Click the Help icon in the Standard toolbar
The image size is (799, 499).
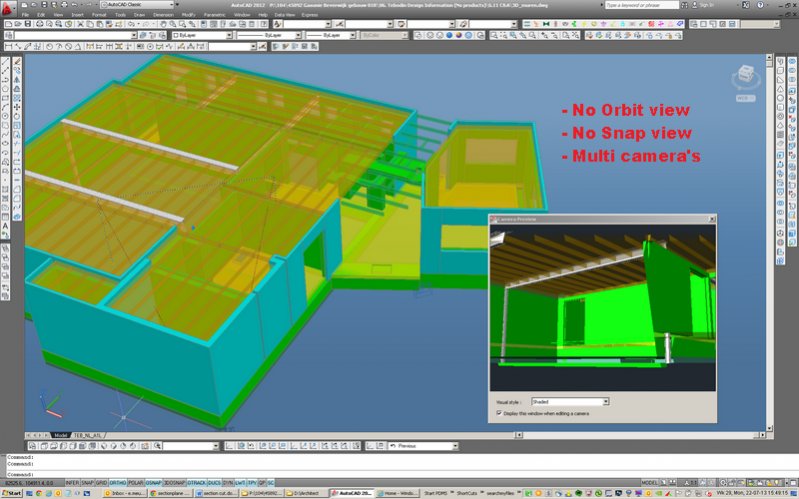tap(264, 24)
